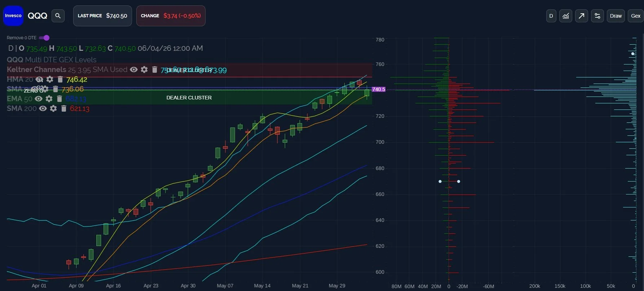Viewport: 644px width, 291px height.
Task: Delete the Keltner Channels indicator
Action: [154, 70]
